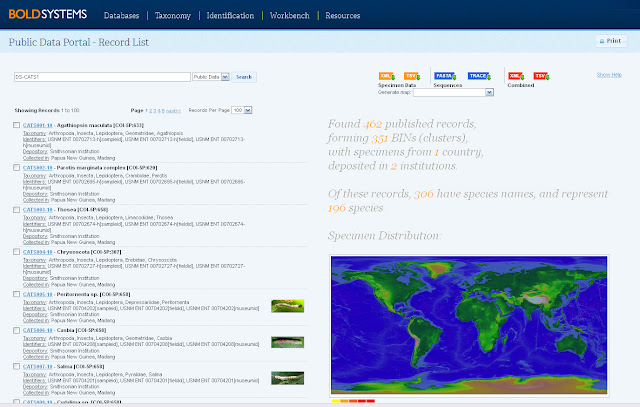
Task: Download Combined data as TSV
Action: [x=541, y=76]
